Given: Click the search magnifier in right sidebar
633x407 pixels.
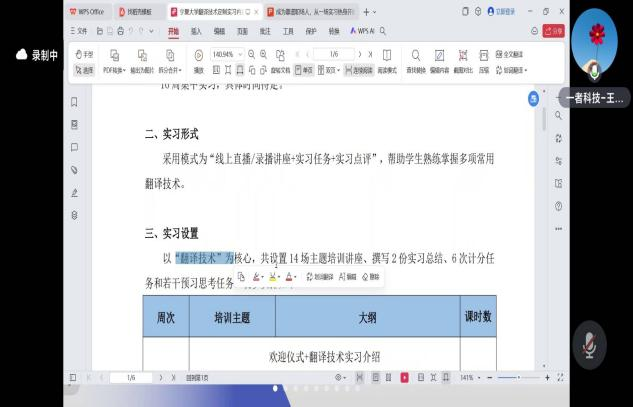Looking at the screenshot, I should pyautogui.click(x=558, y=116).
